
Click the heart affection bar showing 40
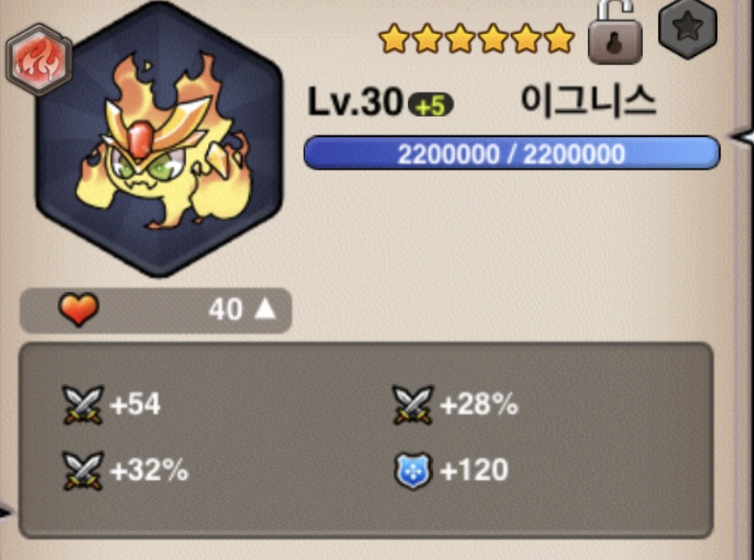point(156,310)
